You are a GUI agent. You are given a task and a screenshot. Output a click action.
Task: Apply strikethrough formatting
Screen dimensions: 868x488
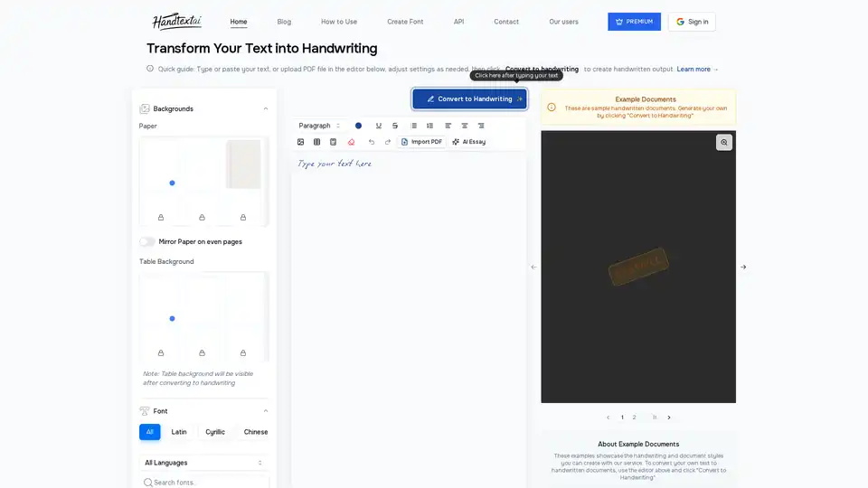coord(395,126)
